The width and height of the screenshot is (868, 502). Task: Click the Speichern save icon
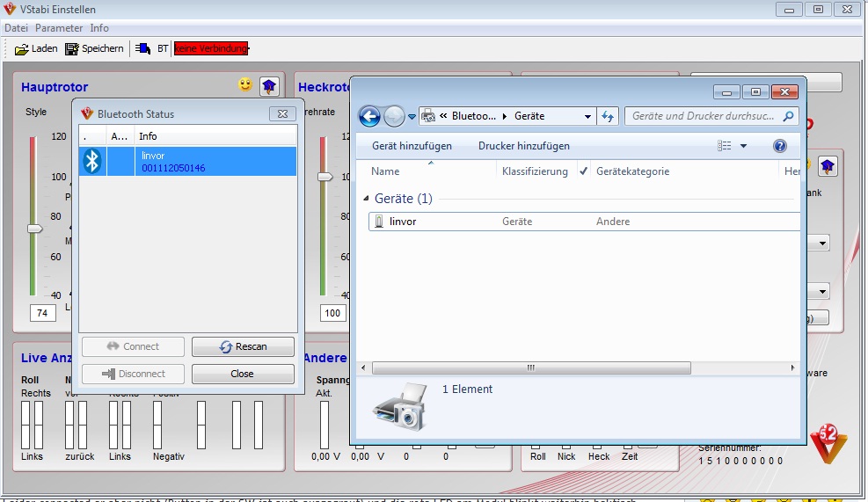pyautogui.click(x=72, y=49)
